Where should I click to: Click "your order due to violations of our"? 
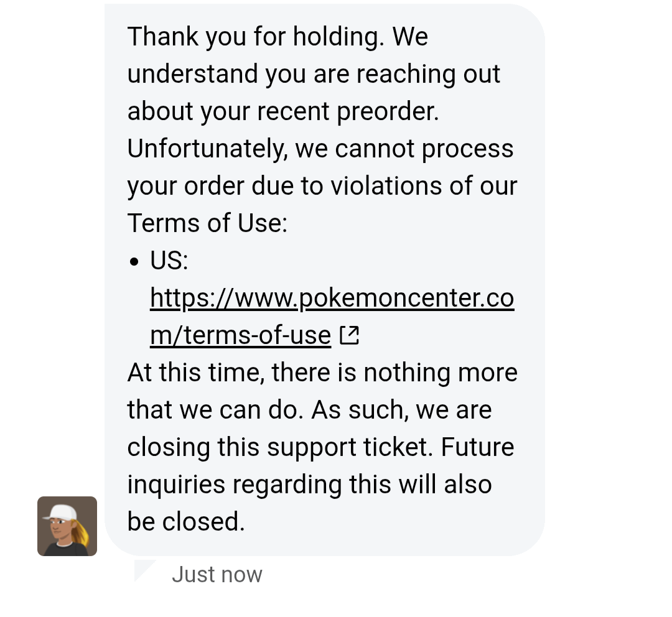point(322,187)
